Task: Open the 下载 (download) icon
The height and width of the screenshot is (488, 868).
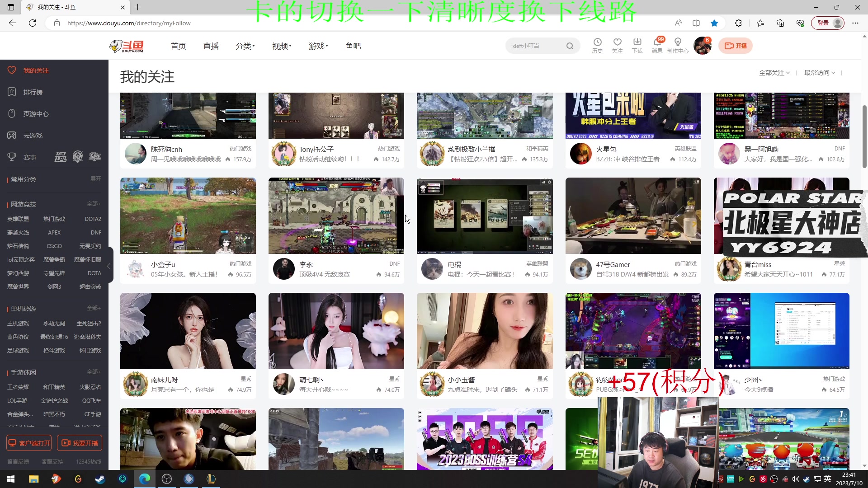Action: pos(637,45)
